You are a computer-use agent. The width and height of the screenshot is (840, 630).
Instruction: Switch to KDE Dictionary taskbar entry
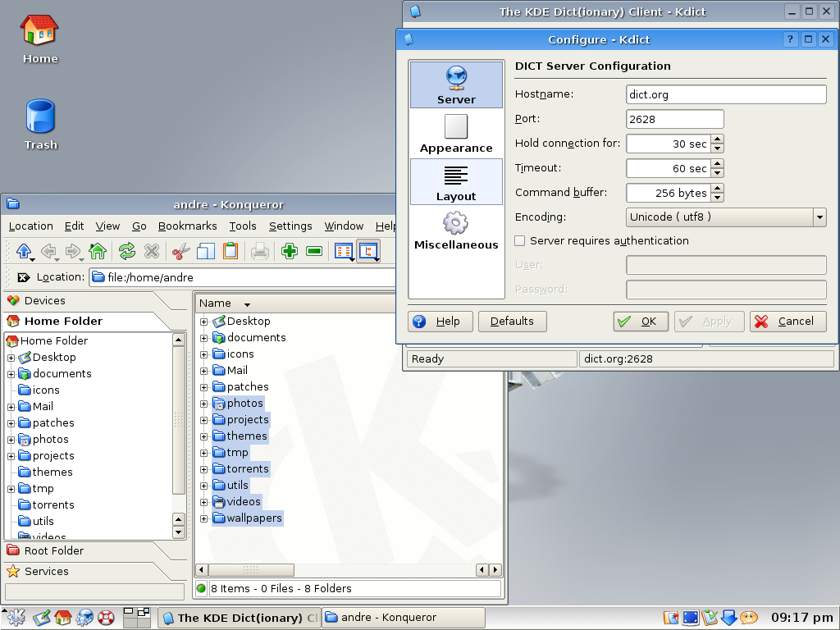pos(240,618)
